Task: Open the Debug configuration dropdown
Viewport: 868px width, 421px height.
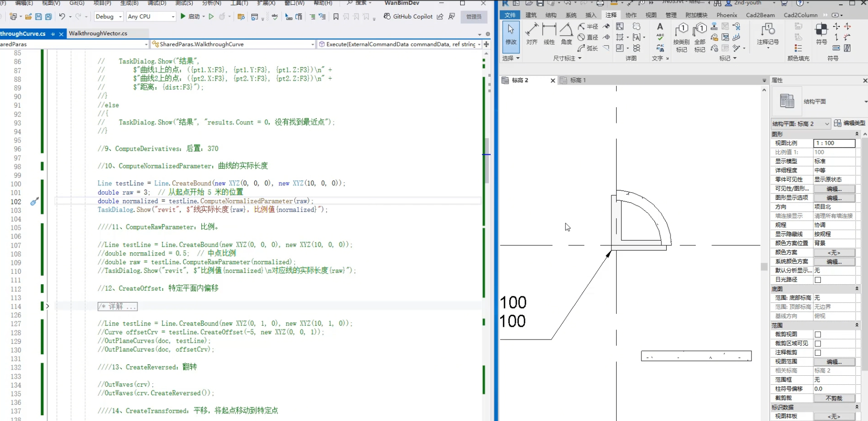Action: tap(108, 17)
